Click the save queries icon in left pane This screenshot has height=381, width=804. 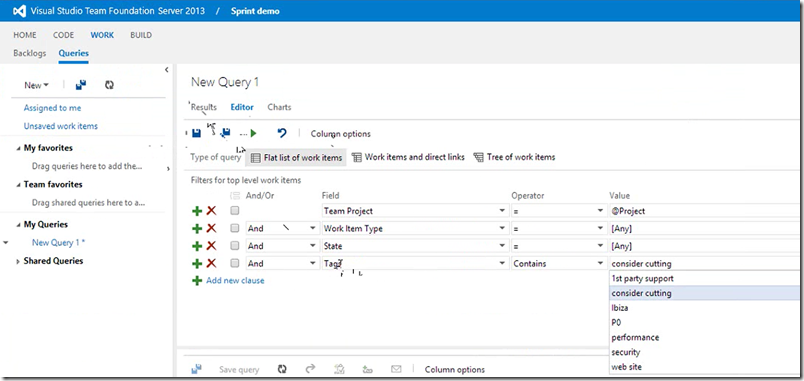click(81, 85)
